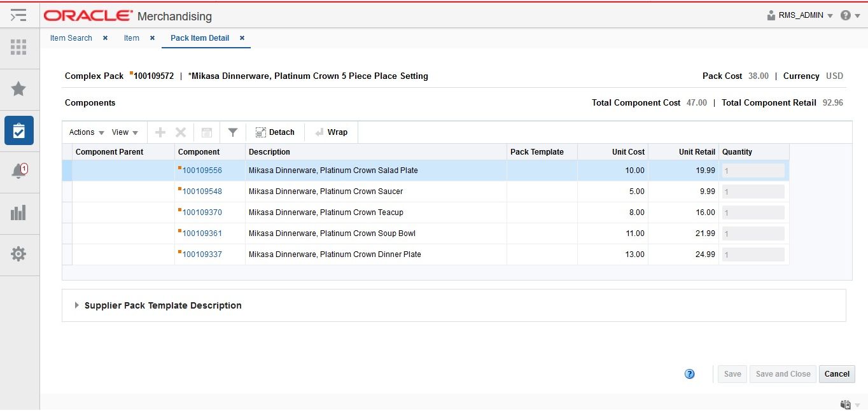The image size is (868, 411).
Task: Open component link 100109548
Action: click(202, 192)
